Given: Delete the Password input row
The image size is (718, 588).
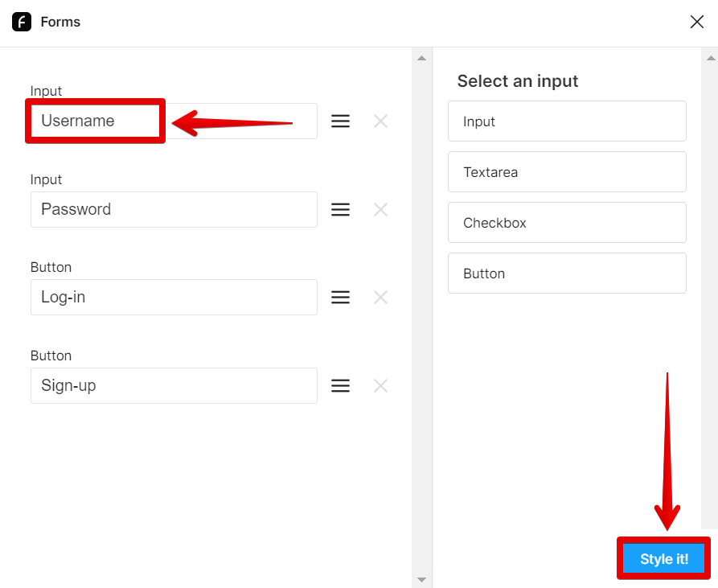Looking at the screenshot, I should coord(381,209).
